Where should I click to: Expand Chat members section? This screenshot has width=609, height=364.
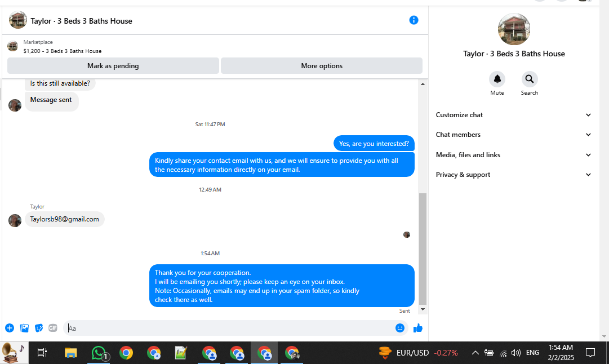coord(513,135)
